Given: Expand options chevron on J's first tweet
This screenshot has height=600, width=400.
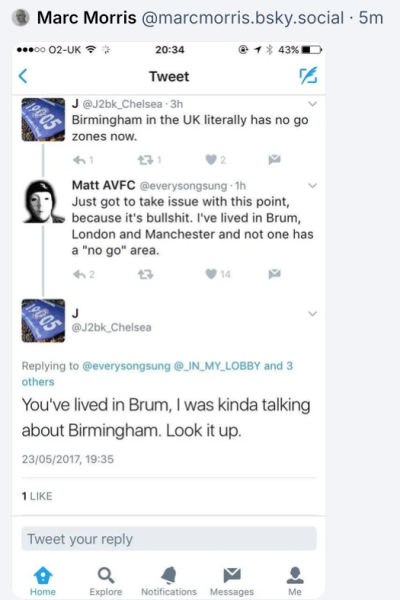Looking at the screenshot, I should click(x=312, y=104).
